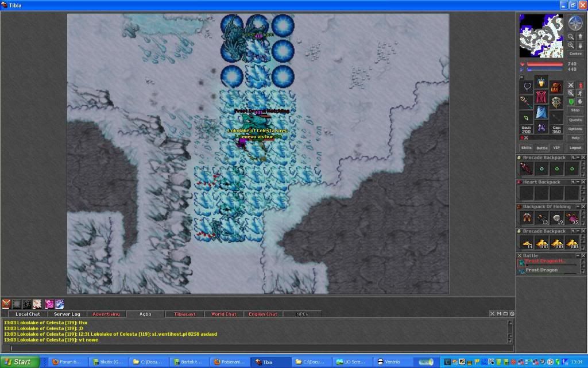Click wand item in first Brocade Backpack

pyautogui.click(x=526, y=168)
